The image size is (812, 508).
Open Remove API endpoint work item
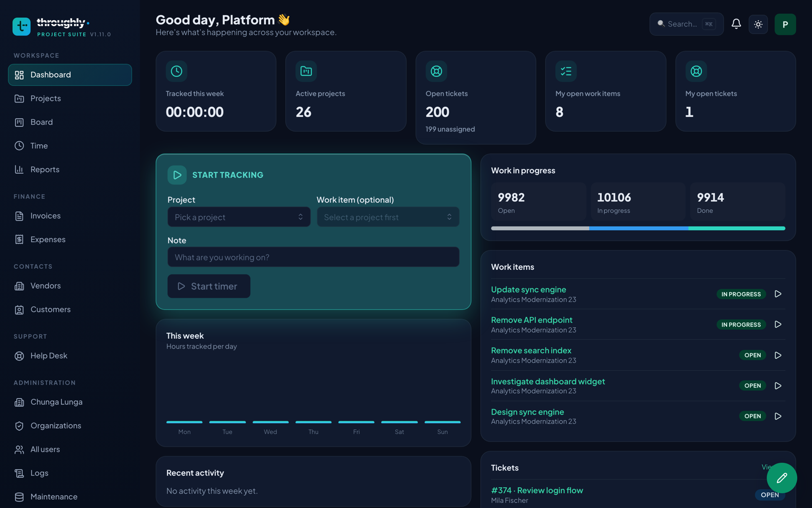[531, 320]
